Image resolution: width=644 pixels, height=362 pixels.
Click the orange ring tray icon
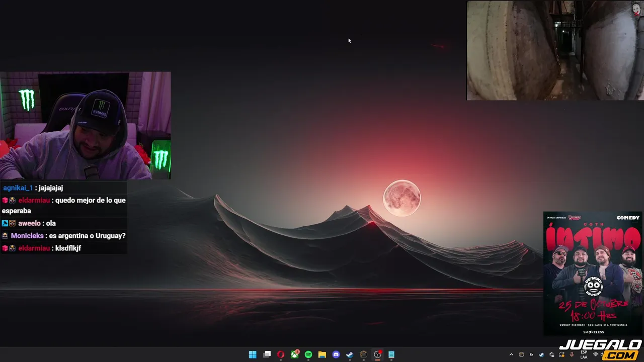(521, 354)
